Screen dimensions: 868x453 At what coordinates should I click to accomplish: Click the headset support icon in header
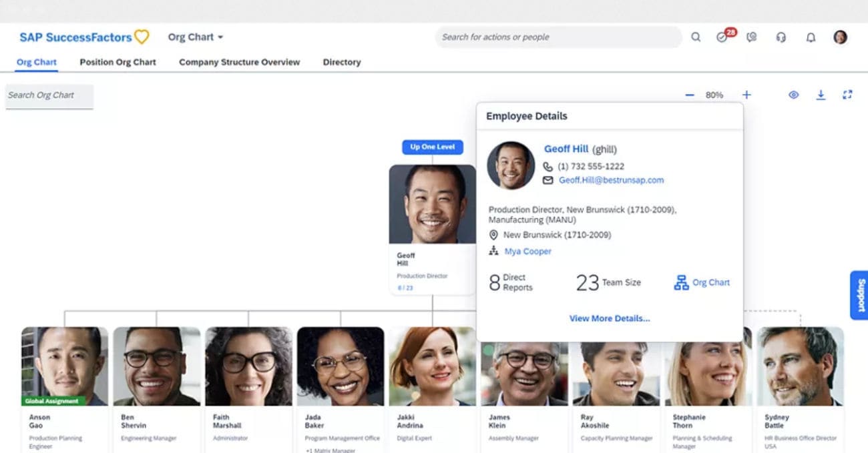781,38
